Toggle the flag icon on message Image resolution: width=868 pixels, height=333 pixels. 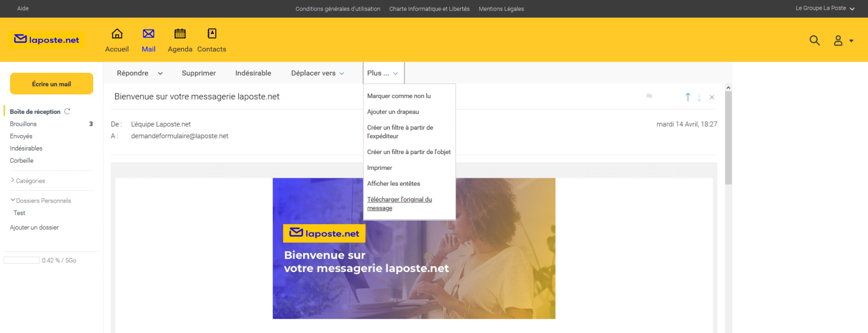pyautogui.click(x=649, y=97)
